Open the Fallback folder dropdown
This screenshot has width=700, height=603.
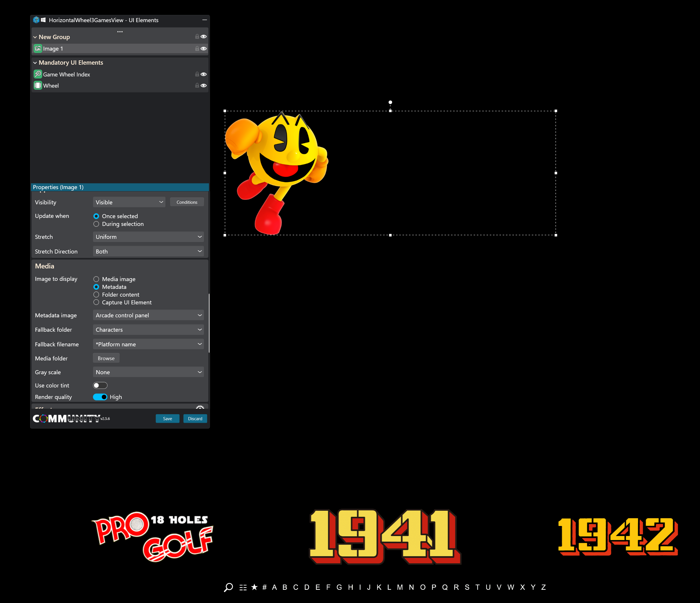tap(148, 330)
